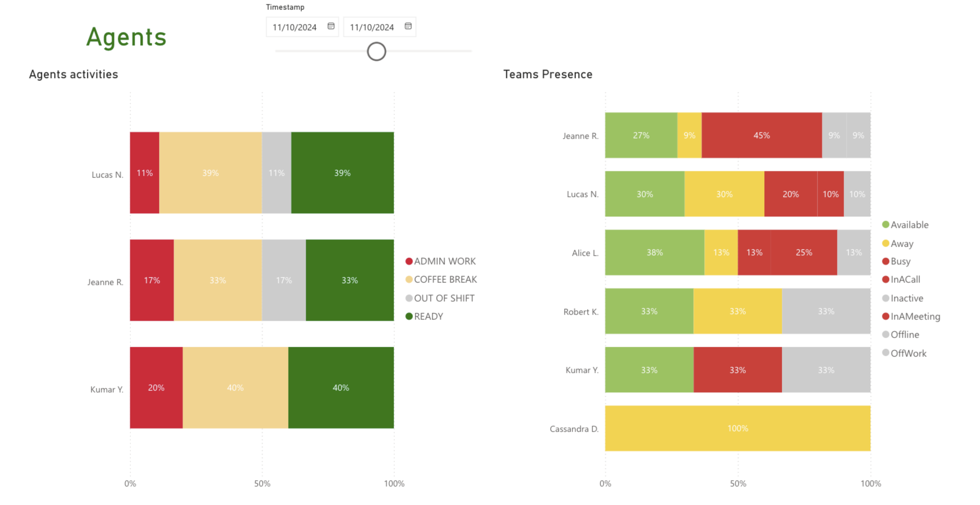The height and width of the screenshot is (505, 980).
Task: Click the OffWork legend entry
Action: (x=908, y=354)
